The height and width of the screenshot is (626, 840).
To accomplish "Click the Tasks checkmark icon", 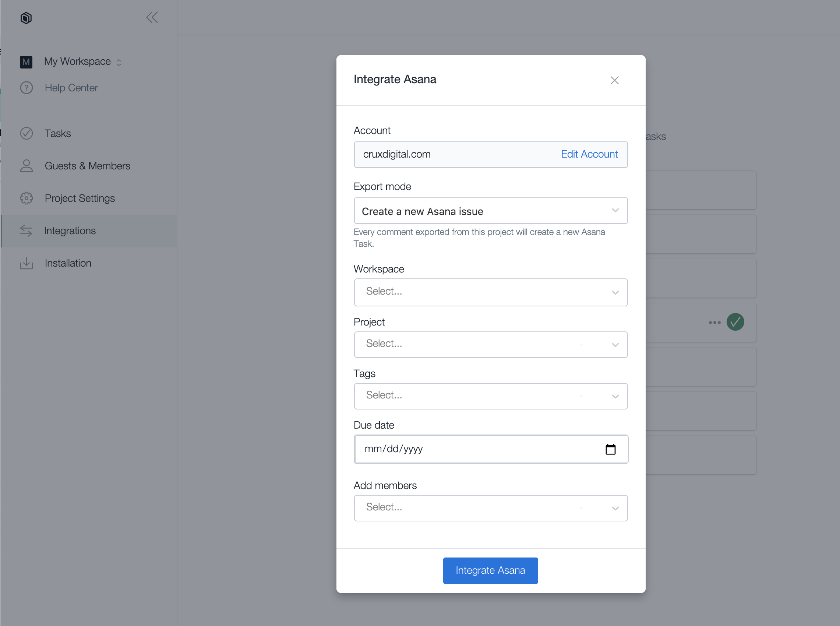I will [27, 133].
